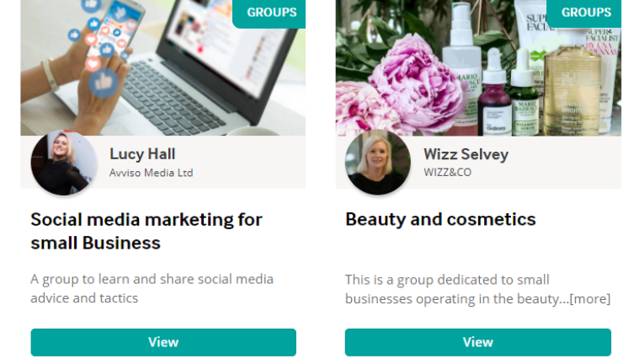The width and height of the screenshot is (644, 364).
Task: Open the Wizz Selvey name link
Action: click(x=466, y=154)
